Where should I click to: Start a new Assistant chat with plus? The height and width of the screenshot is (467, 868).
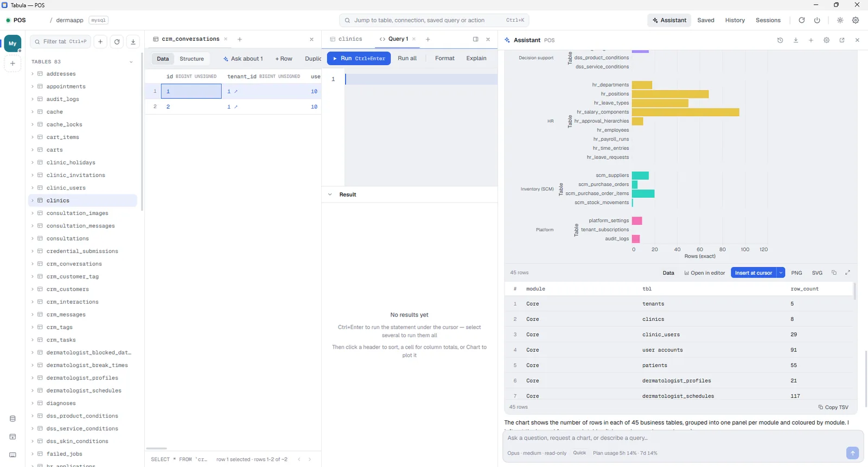811,40
